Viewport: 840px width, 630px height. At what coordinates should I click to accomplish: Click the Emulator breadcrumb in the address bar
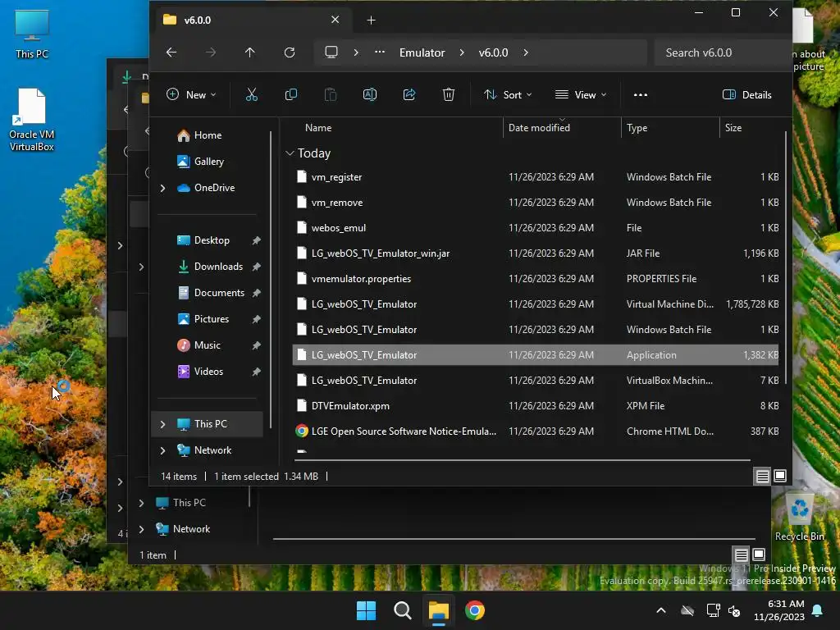(x=422, y=52)
